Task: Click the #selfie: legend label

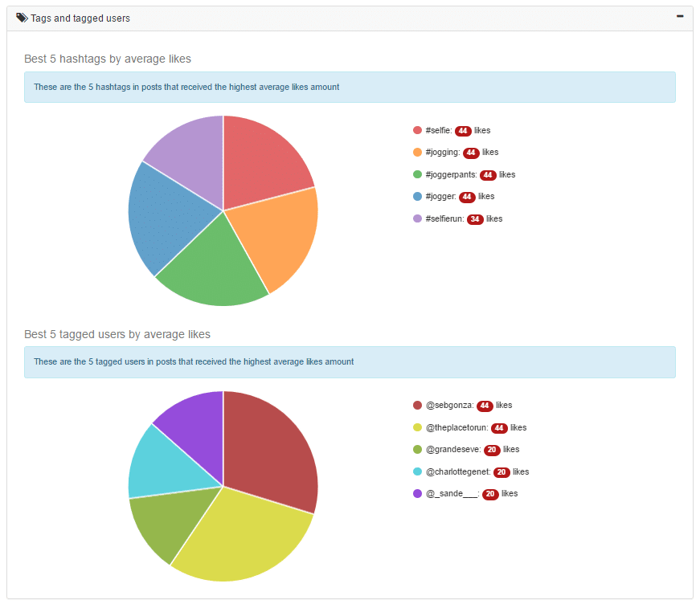Action: coord(439,130)
